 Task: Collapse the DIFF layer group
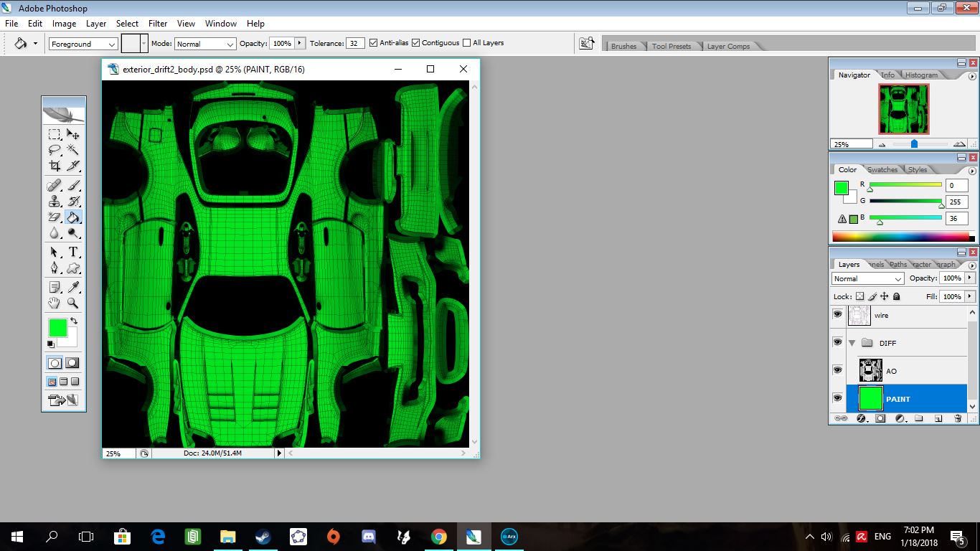(852, 343)
